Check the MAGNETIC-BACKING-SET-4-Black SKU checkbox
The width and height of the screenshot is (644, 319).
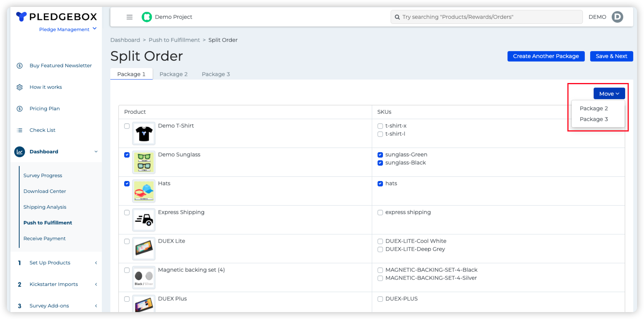point(380,270)
